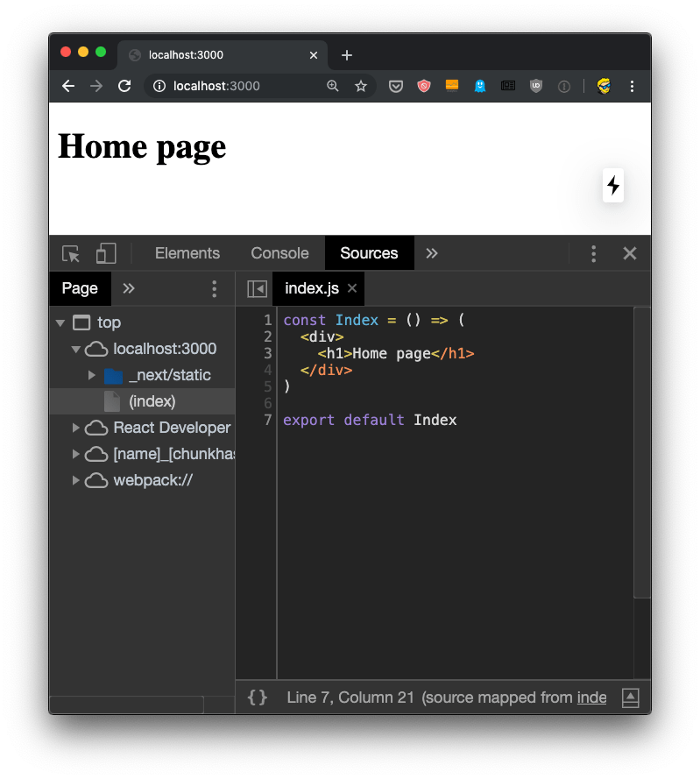Bookmark page with the star icon
Screen dimensions: 700x779
(x=361, y=86)
